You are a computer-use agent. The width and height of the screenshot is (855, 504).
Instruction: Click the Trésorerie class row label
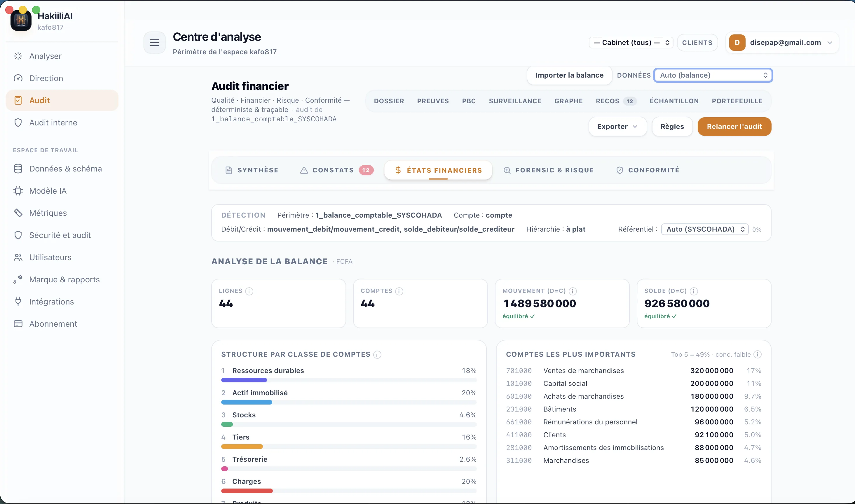click(x=250, y=459)
